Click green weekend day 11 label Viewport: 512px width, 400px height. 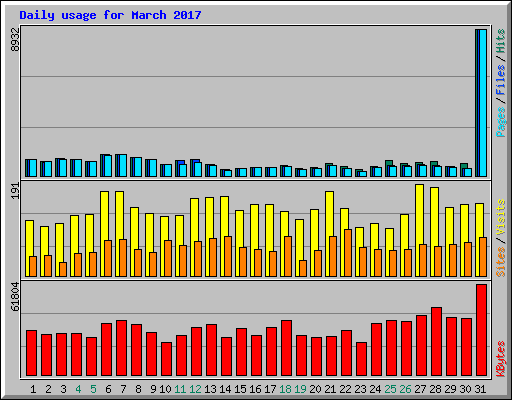click(180, 389)
